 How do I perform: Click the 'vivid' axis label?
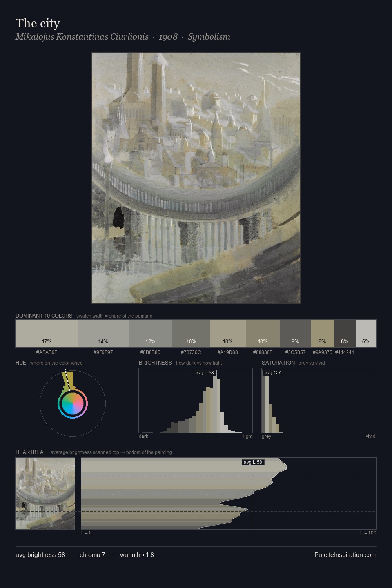(370, 436)
